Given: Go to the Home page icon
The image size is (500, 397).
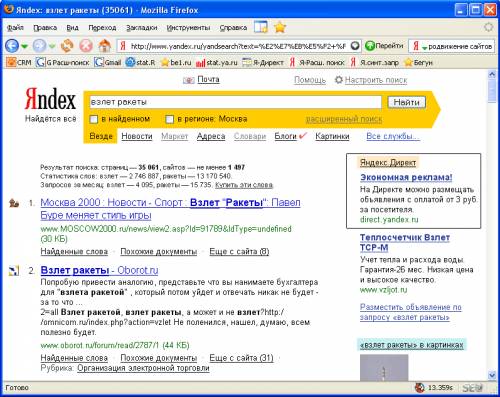Looking at the screenshot, I should pyautogui.click(x=105, y=46).
